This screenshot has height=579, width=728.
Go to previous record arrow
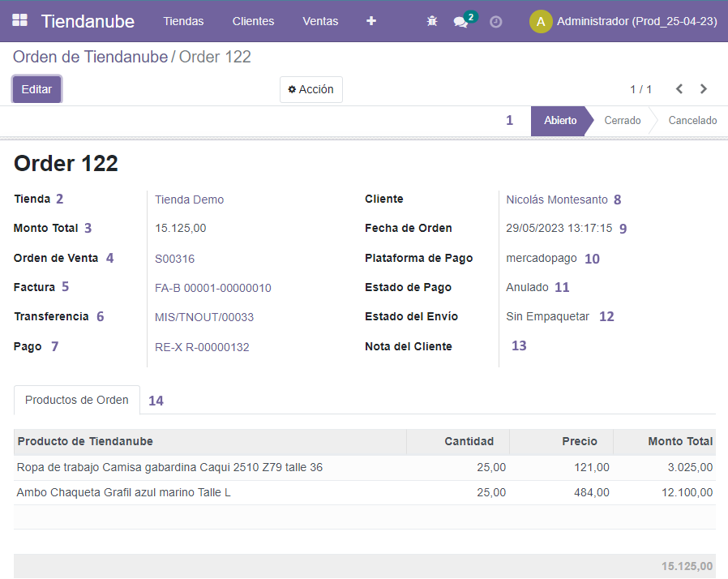tap(679, 89)
